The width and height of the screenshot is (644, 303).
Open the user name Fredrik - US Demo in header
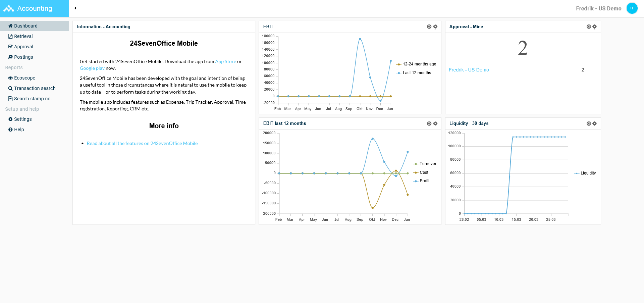[x=599, y=8]
